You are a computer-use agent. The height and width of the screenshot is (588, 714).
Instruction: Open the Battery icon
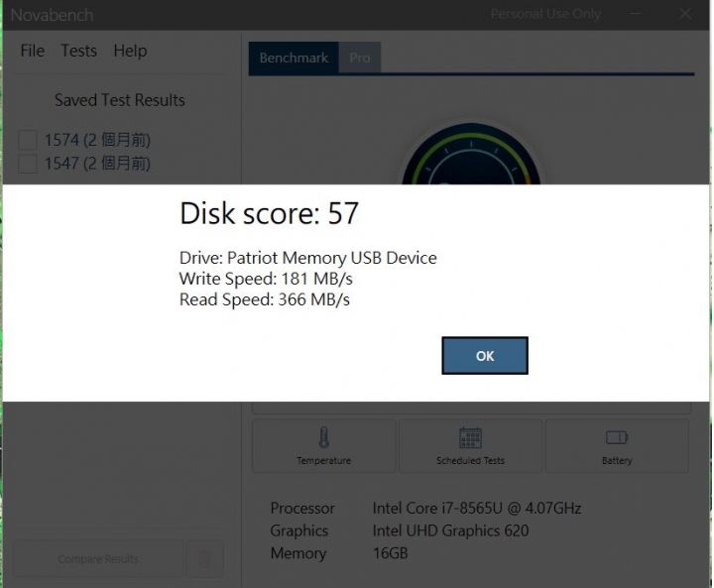click(x=617, y=437)
